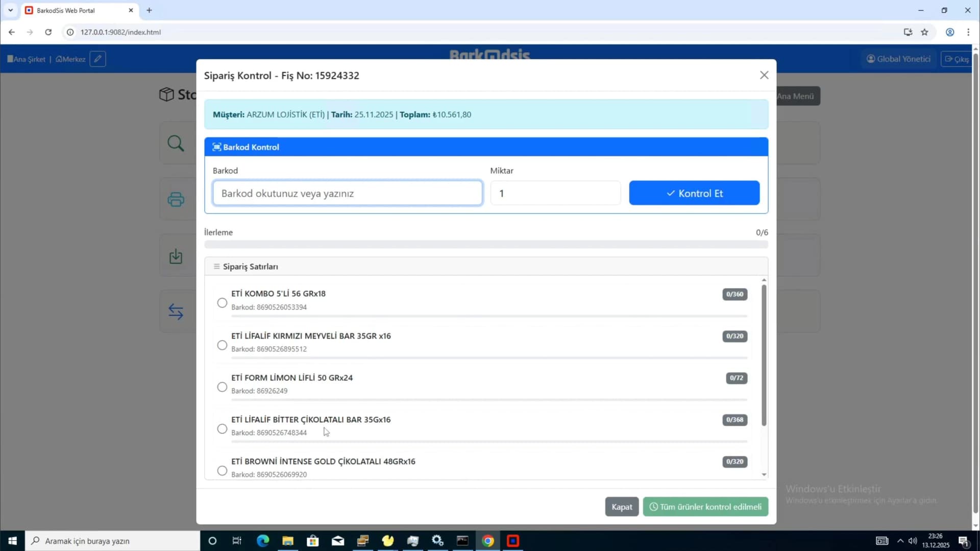Open the tab search dropdown arrow
Viewport: 980px width, 551px height.
point(10,10)
